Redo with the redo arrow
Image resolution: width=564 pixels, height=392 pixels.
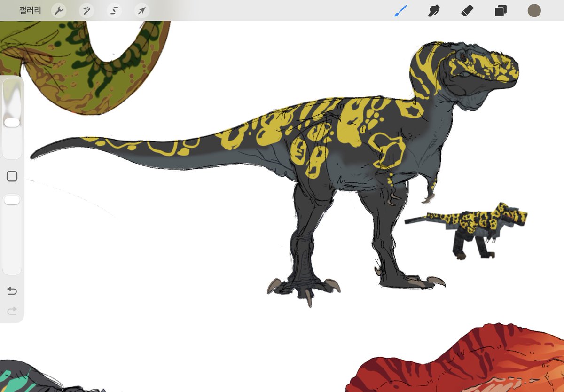click(x=12, y=311)
